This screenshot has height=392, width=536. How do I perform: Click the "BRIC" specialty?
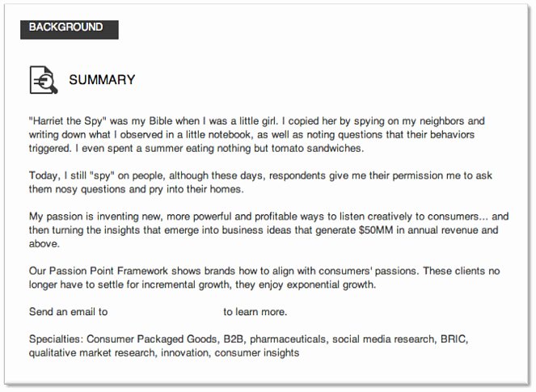454,339
